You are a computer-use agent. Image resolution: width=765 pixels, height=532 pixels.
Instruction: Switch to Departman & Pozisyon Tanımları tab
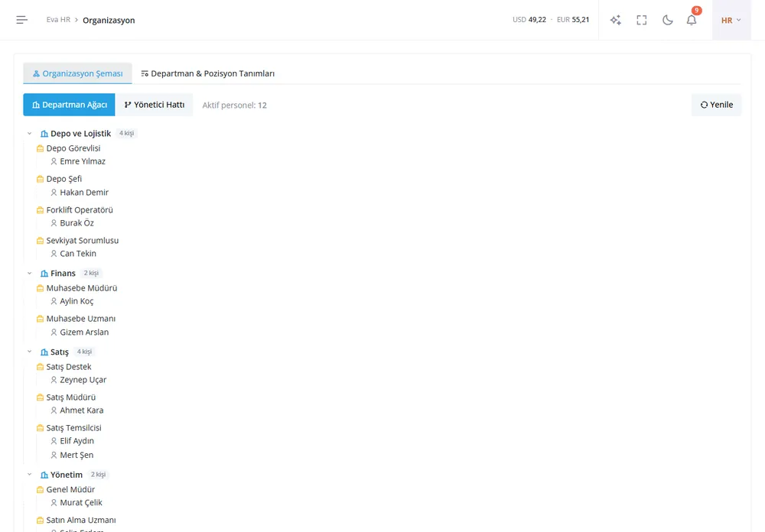click(208, 73)
